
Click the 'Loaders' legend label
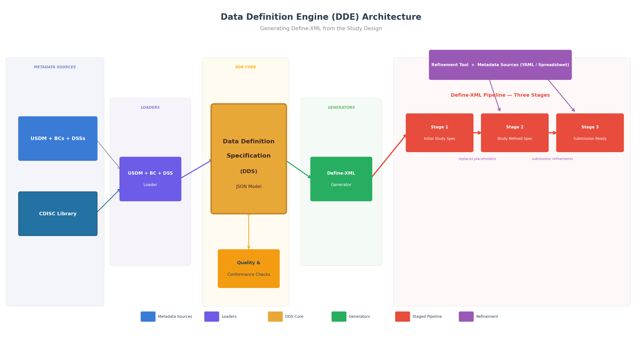coord(229,316)
